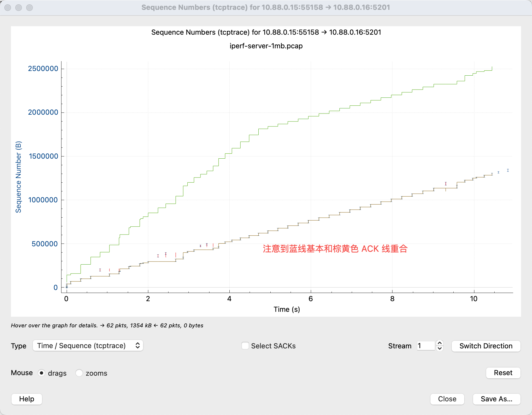Screen dimensions: 532x415
Task: Click the Time (s) axis label
Action: point(287,309)
